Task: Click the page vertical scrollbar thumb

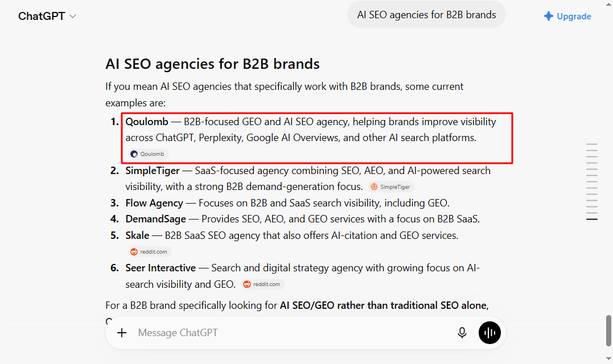Action: 608,330
